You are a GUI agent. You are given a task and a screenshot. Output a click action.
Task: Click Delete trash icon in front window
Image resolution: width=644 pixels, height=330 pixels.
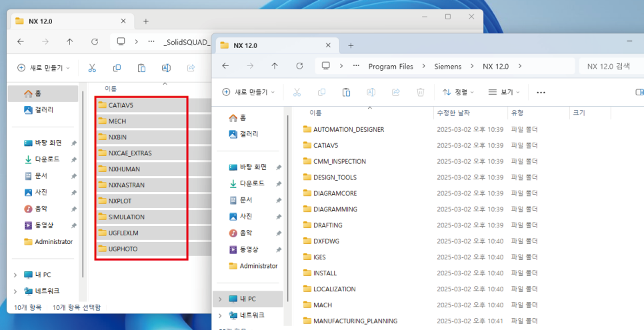[420, 92]
